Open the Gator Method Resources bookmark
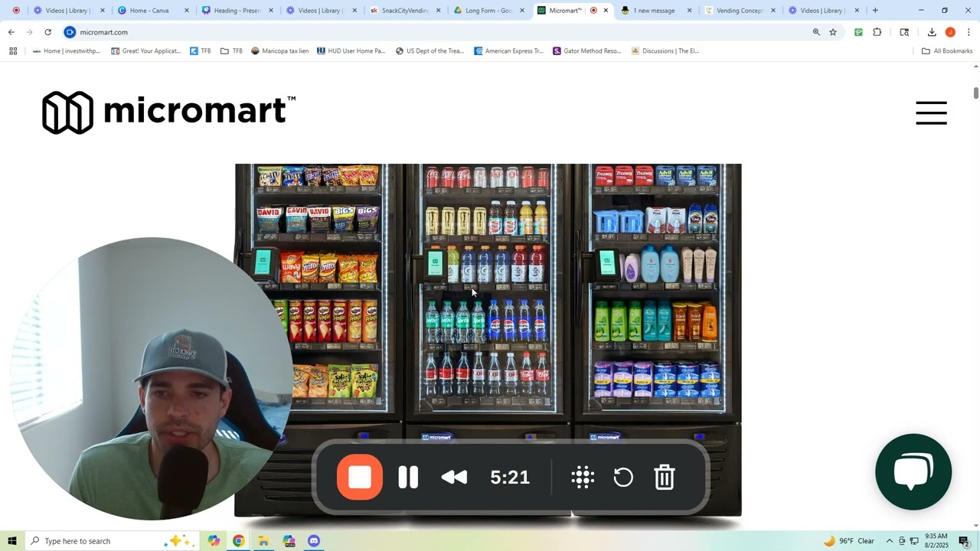The image size is (980, 551). pyautogui.click(x=587, y=51)
